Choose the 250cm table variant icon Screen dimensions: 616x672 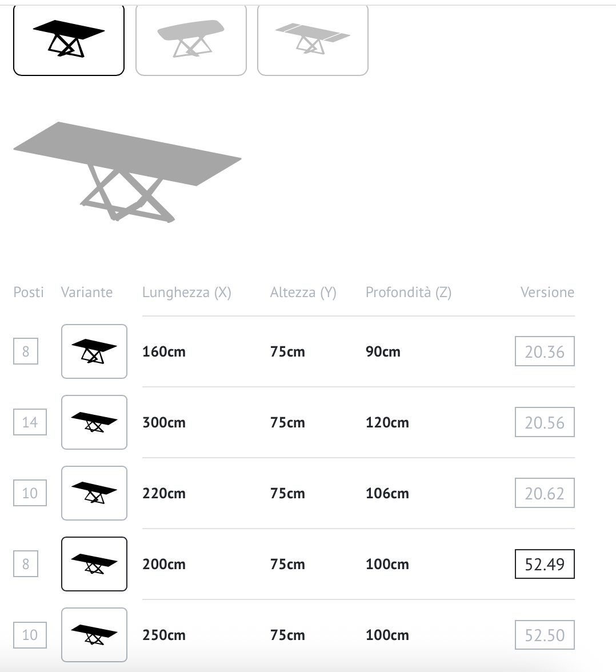pos(94,635)
